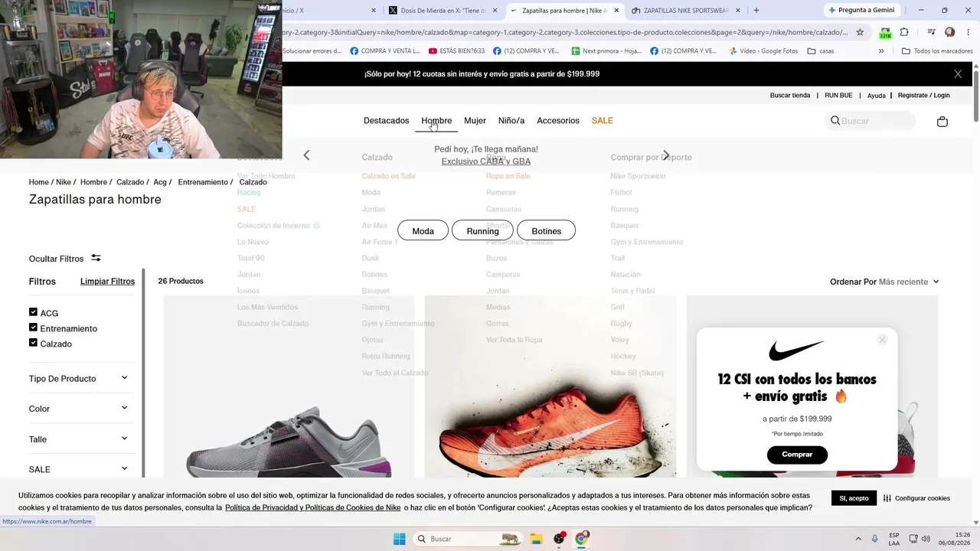Show more bookmarks with the double chevron
This screenshot has height=551, width=980.
[x=881, y=51]
